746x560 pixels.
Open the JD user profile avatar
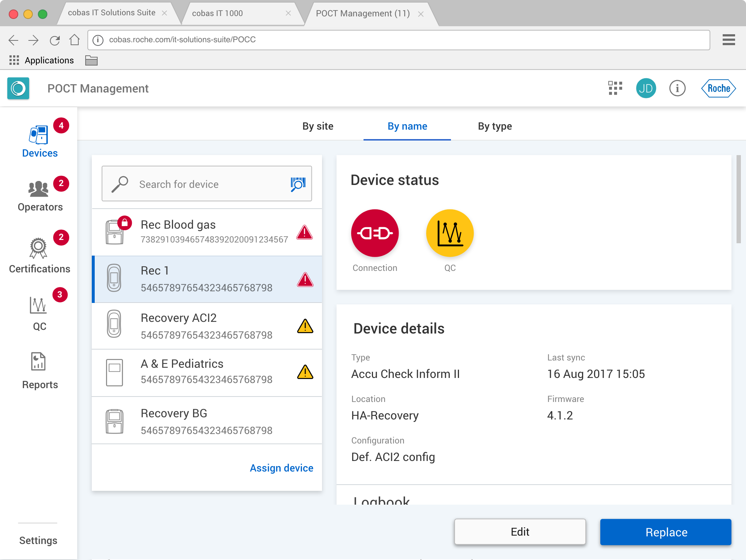click(646, 88)
